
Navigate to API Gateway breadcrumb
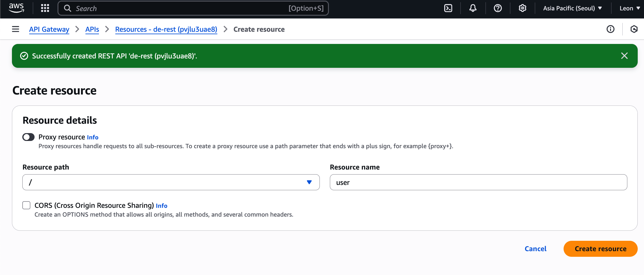pyautogui.click(x=49, y=29)
